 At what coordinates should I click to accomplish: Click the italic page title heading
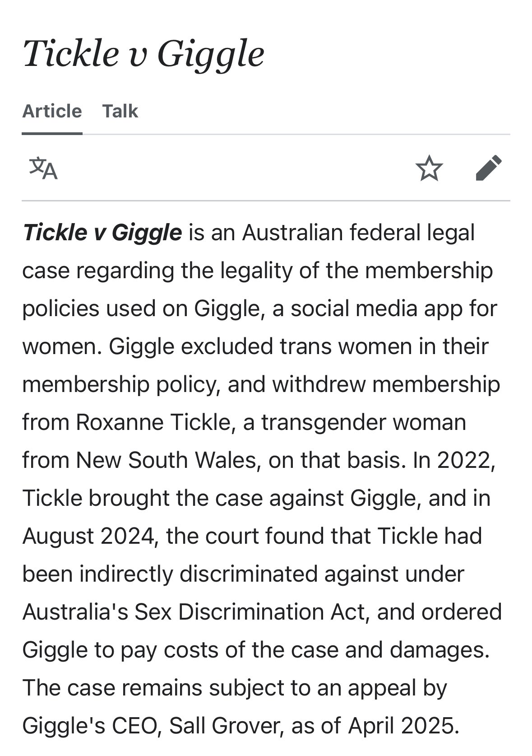(x=143, y=54)
